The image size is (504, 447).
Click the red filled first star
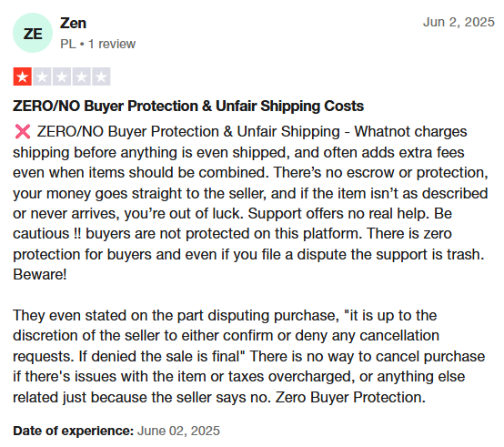pyautogui.click(x=23, y=76)
